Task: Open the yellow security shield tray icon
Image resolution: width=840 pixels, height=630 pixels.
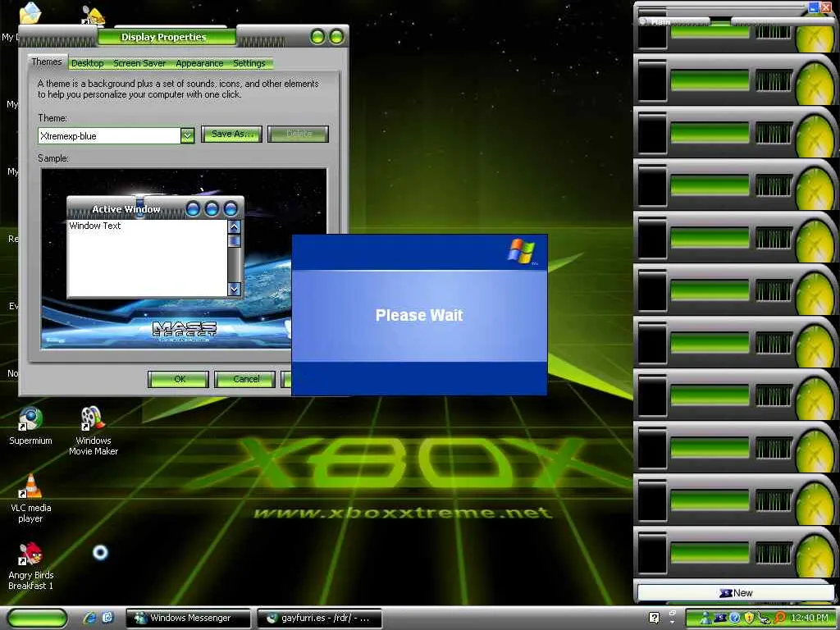Action: tap(750, 618)
